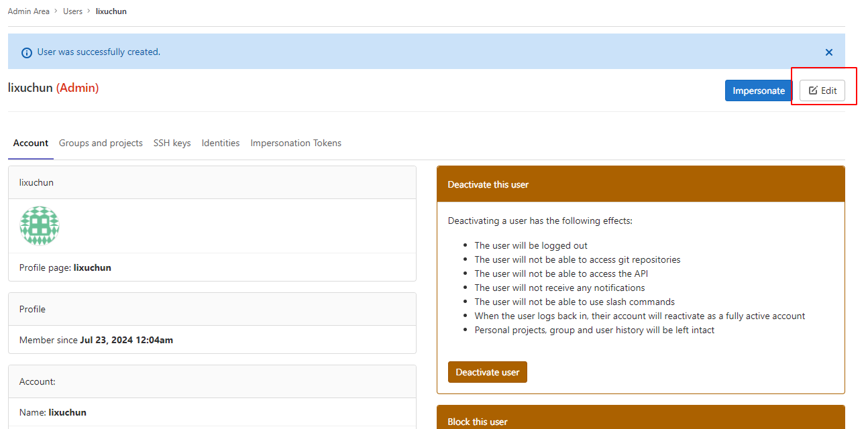
Task: Click 'Member since Jul 23, 2024 12:04am' text
Action: 96,340
